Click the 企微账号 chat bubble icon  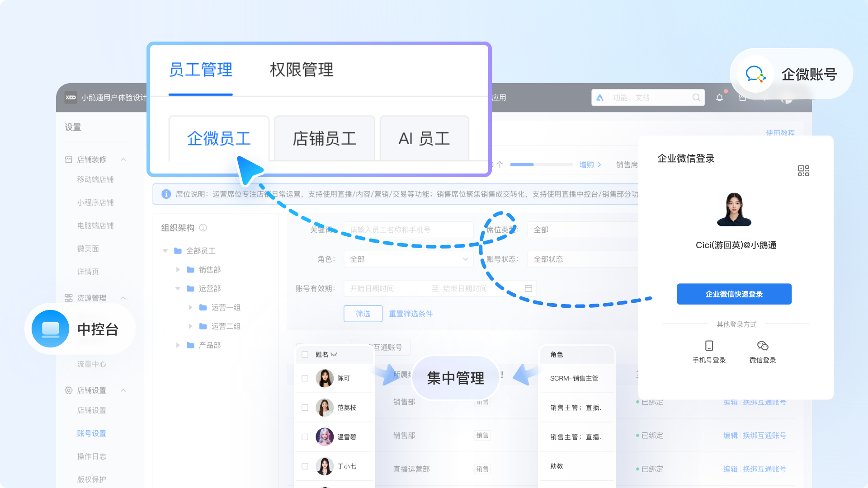coord(755,74)
